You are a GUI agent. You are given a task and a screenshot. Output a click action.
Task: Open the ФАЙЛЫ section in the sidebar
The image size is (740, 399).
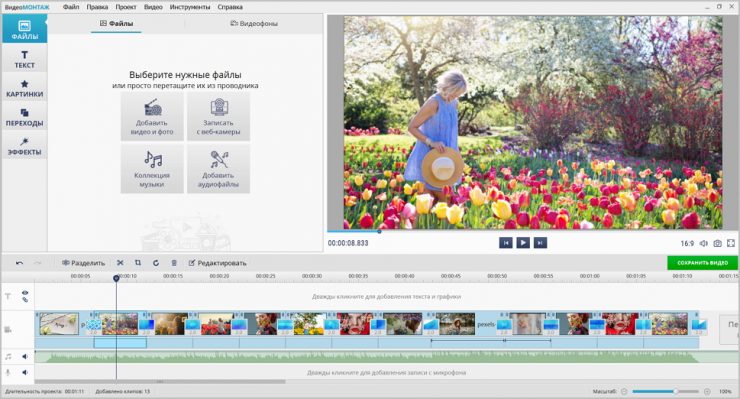coord(25,29)
